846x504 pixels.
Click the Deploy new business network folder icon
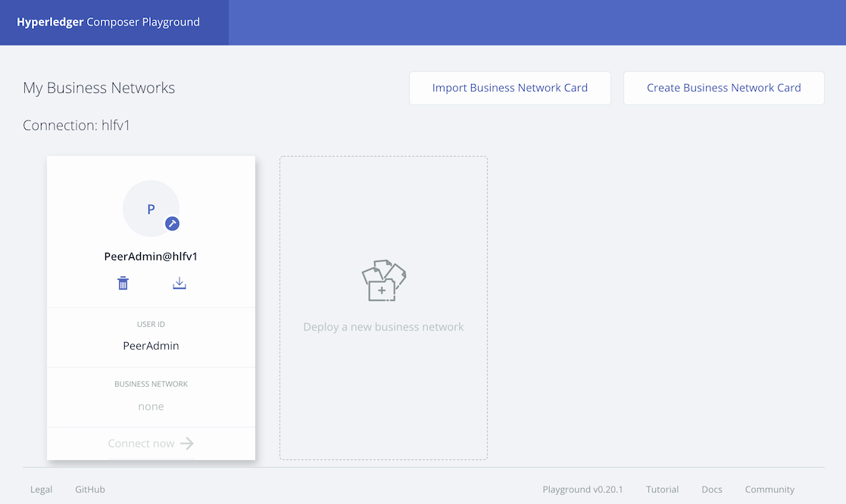click(x=383, y=280)
